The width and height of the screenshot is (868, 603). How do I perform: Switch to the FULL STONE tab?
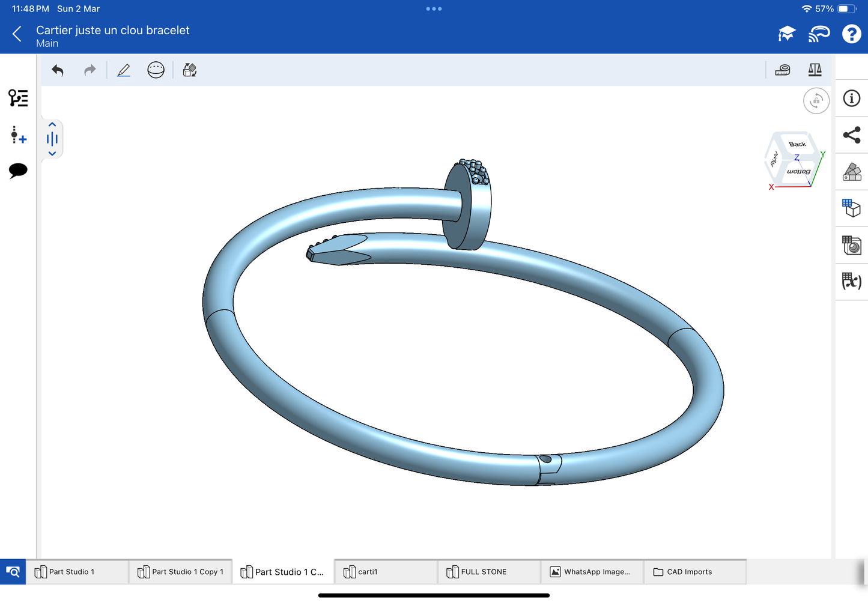(x=484, y=572)
